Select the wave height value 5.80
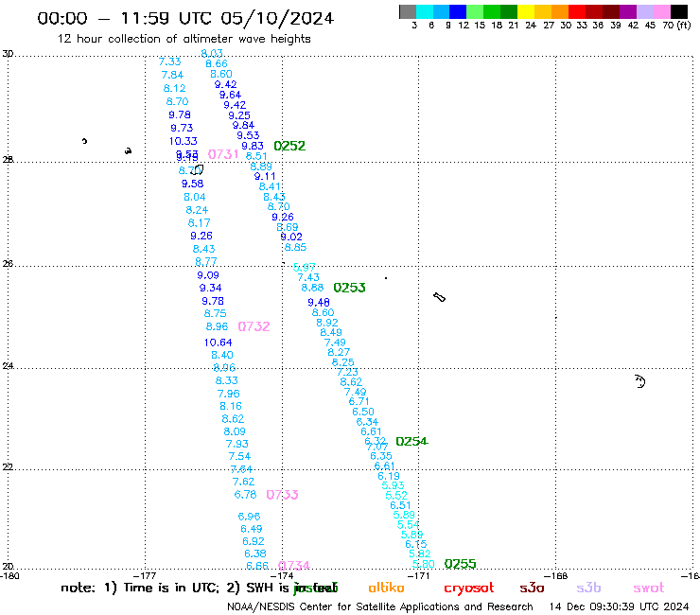The width and height of the screenshot is (700, 615). (x=423, y=564)
